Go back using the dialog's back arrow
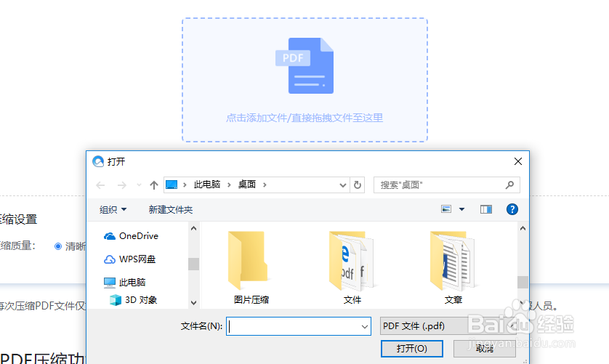609x364 pixels. pyautogui.click(x=100, y=185)
